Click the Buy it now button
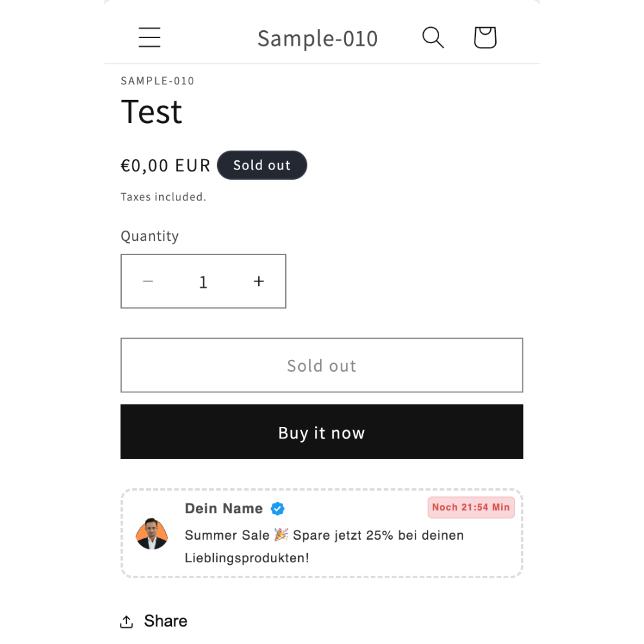The width and height of the screenshot is (644, 644). click(321, 431)
